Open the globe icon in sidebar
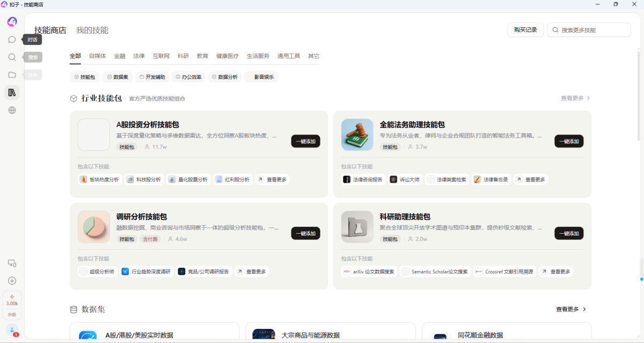644x343 pixels. tap(12, 110)
